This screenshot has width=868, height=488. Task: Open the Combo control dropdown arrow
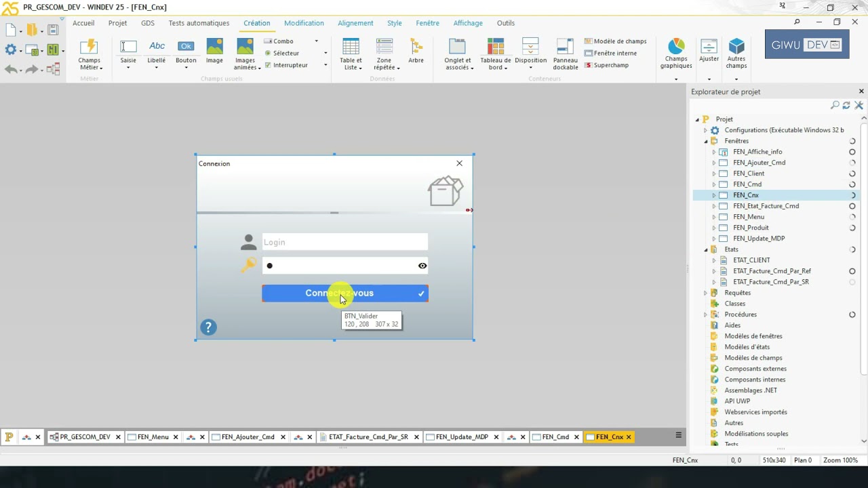[317, 41]
